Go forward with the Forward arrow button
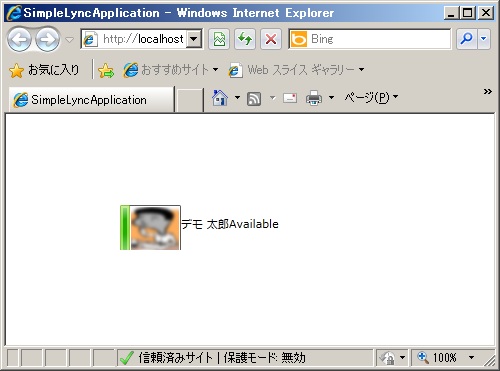The width and height of the screenshot is (500, 371). (x=47, y=40)
